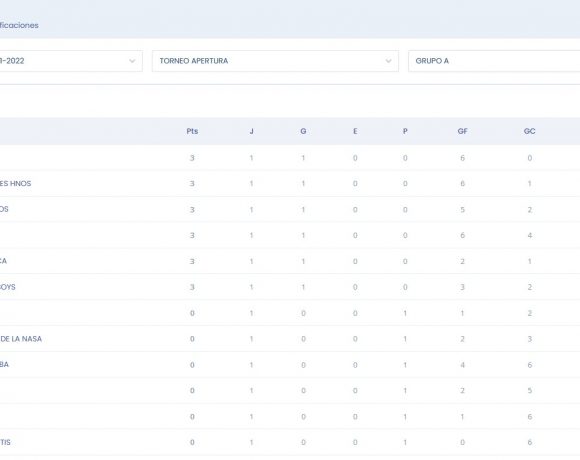Screen dimensions: 580x460
Task: Select the team row ending in TIS
Action: 290,443
